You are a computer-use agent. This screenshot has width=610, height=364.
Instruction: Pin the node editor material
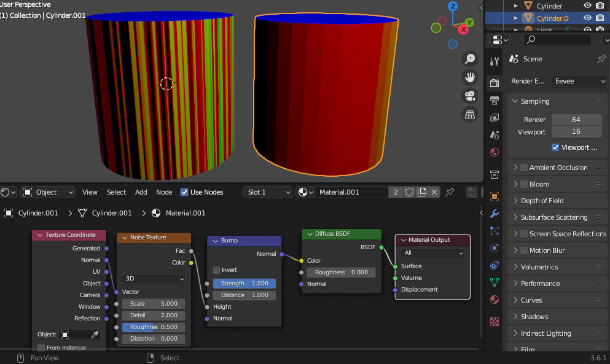pyautogui.click(x=450, y=192)
